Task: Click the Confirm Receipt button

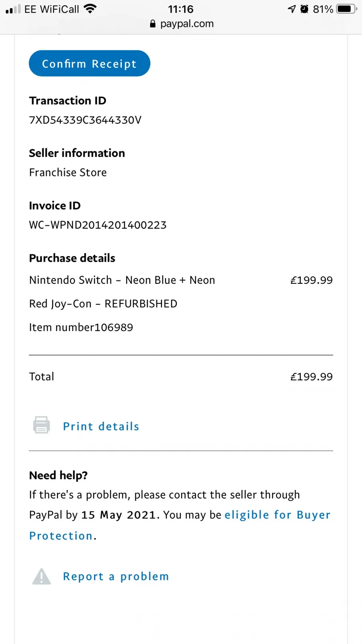Action: tap(90, 63)
